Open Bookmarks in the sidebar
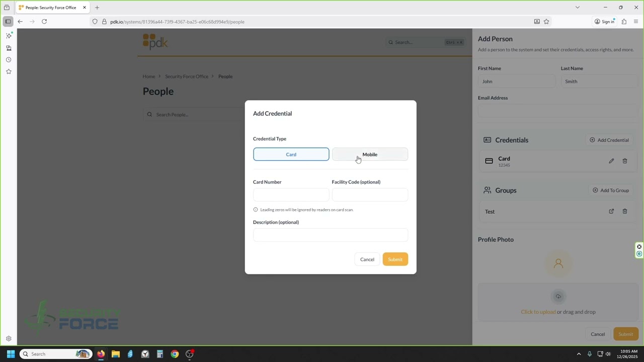644x362 pixels. tap(9, 71)
